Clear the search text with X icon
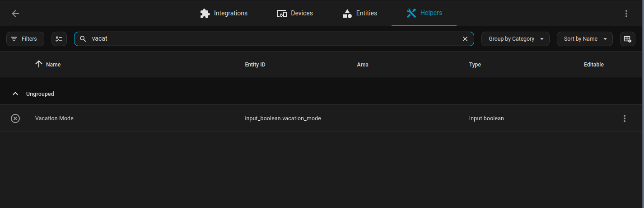644x208 pixels. (465, 39)
